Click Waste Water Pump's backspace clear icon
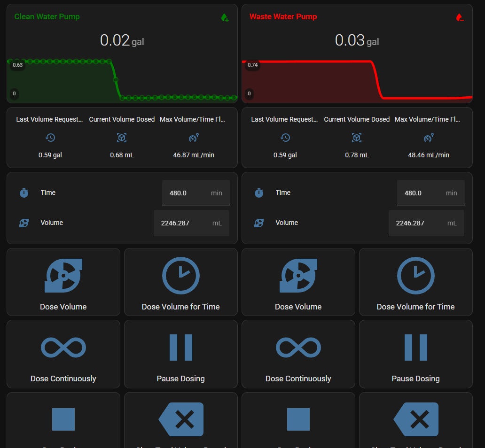485x448 pixels. [x=416, y=419]
